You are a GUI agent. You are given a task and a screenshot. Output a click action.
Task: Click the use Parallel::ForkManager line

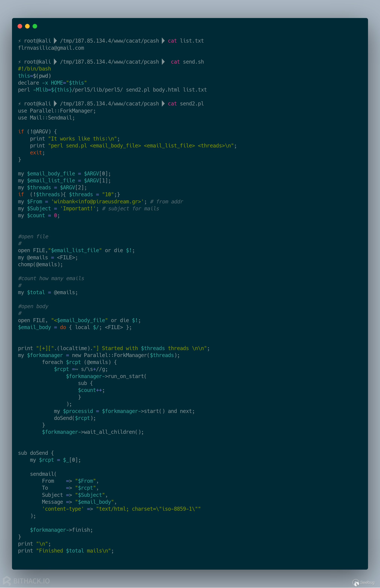click(57, 111)
